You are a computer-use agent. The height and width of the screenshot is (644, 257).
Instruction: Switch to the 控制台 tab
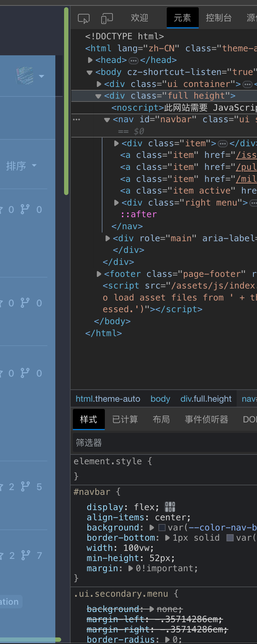pos(219,18)
